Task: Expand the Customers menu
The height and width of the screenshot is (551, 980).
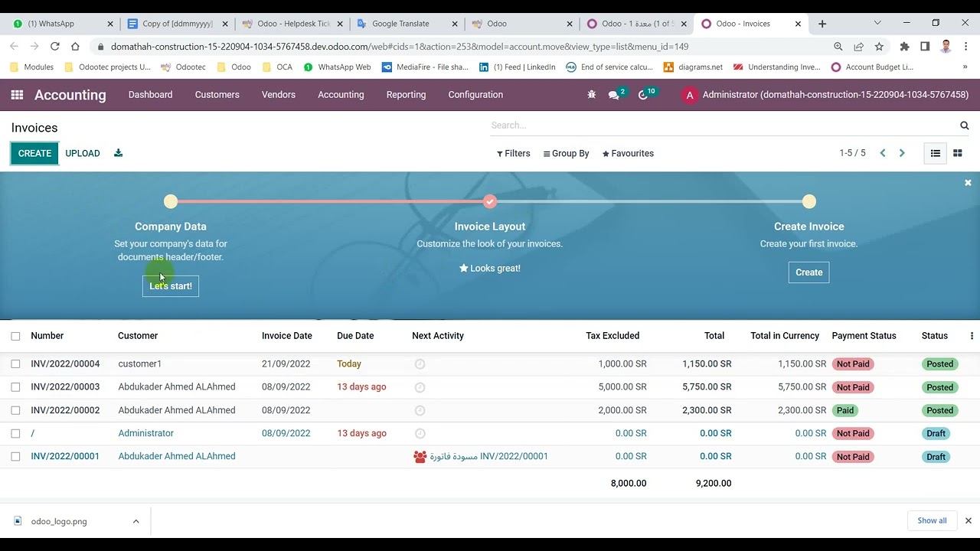Action: tap(217, 95)
